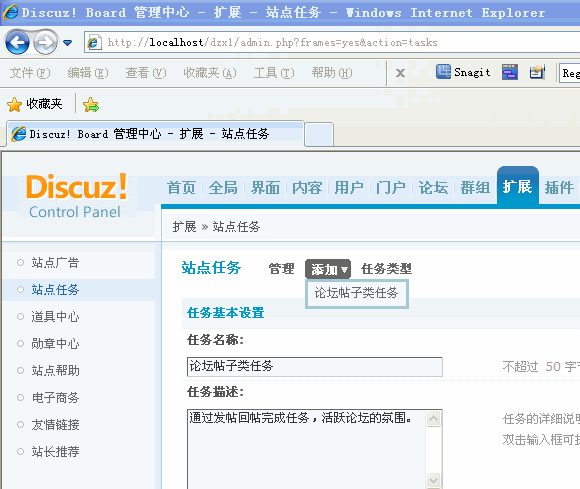Viewport: 580px width, 489px height.
Task: Click the 任务名称 text field
Action: 315,367
